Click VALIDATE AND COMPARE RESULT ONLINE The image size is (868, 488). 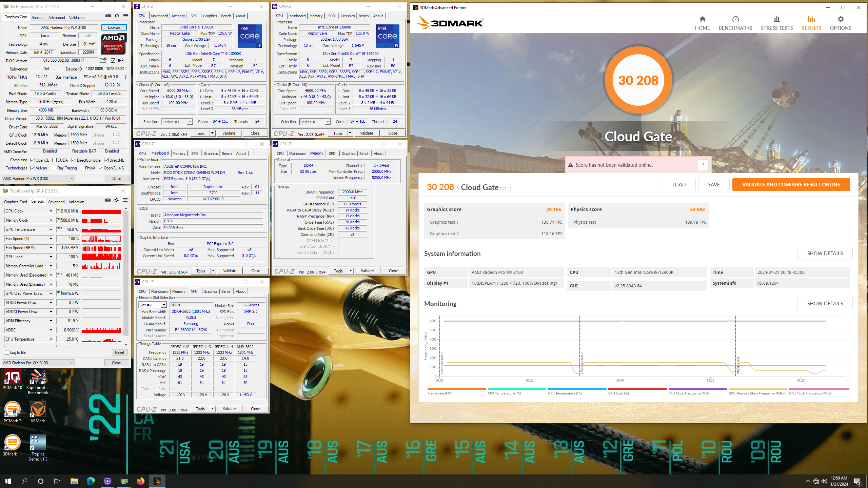click(791, 185)
